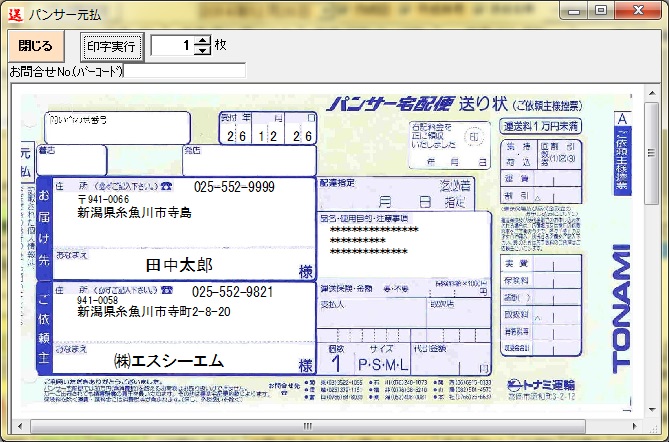Click the horizontal scrollbar thumb
Viewport: 669px width, 442px height.
308,426
